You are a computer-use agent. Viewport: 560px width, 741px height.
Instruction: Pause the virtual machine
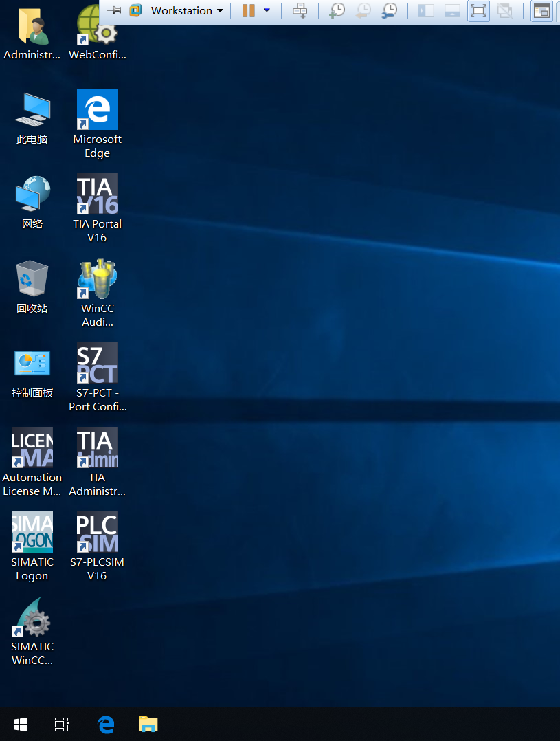pos(248,10)
